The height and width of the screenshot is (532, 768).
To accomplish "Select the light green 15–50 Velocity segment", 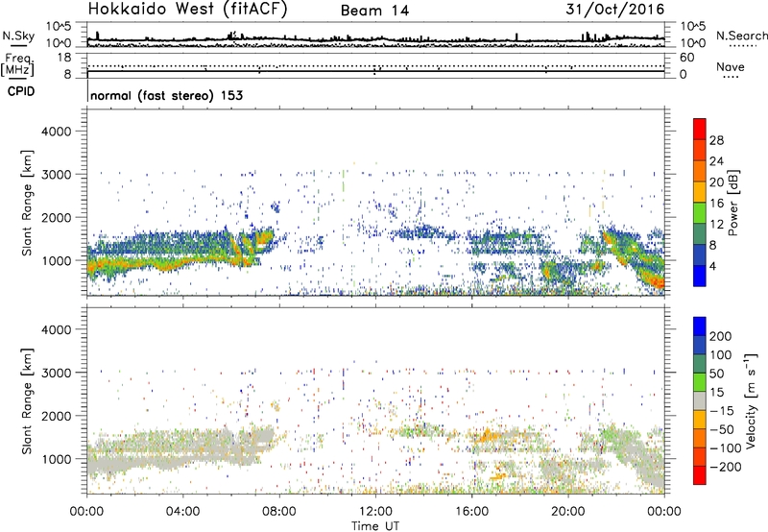I will coord(700,382).
